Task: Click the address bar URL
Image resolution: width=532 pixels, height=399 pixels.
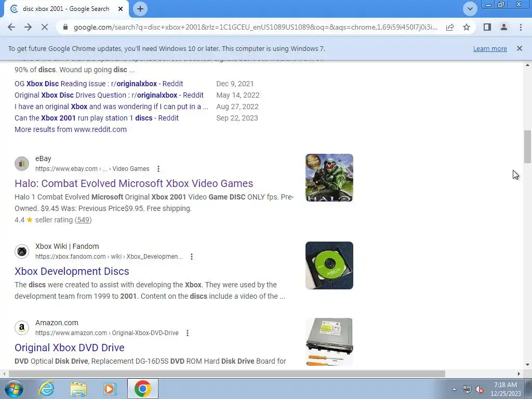Action: pos(255,27)
